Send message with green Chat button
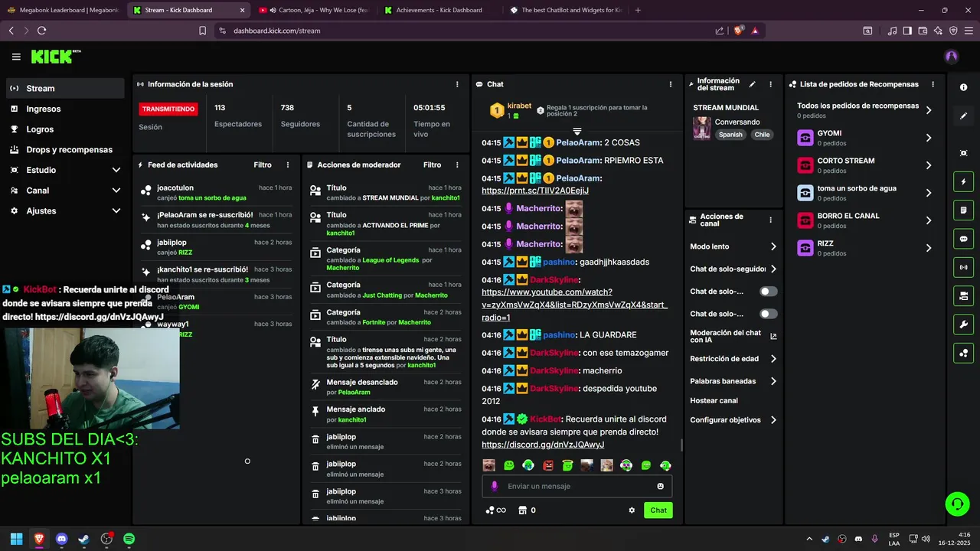The height and width of the screenshot is (551, 980). coord(658,510)
